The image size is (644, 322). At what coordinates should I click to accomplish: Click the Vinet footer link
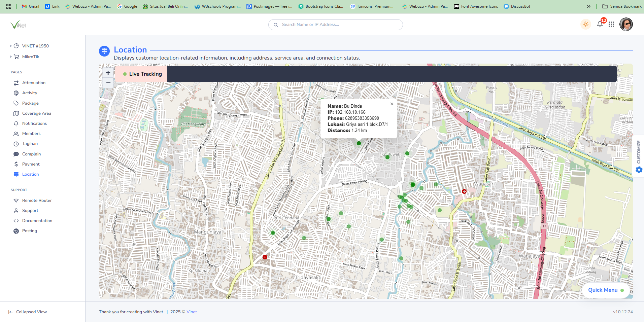[x=192, y=312]
